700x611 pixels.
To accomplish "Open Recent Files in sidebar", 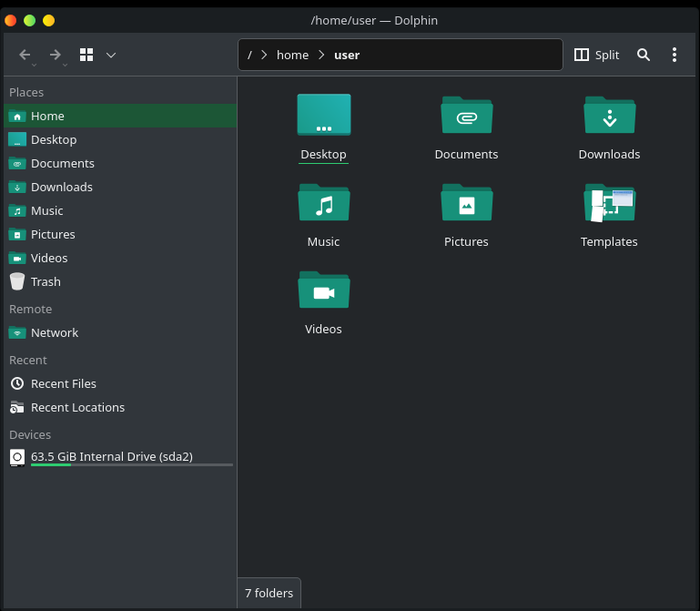I will [63, 383].
